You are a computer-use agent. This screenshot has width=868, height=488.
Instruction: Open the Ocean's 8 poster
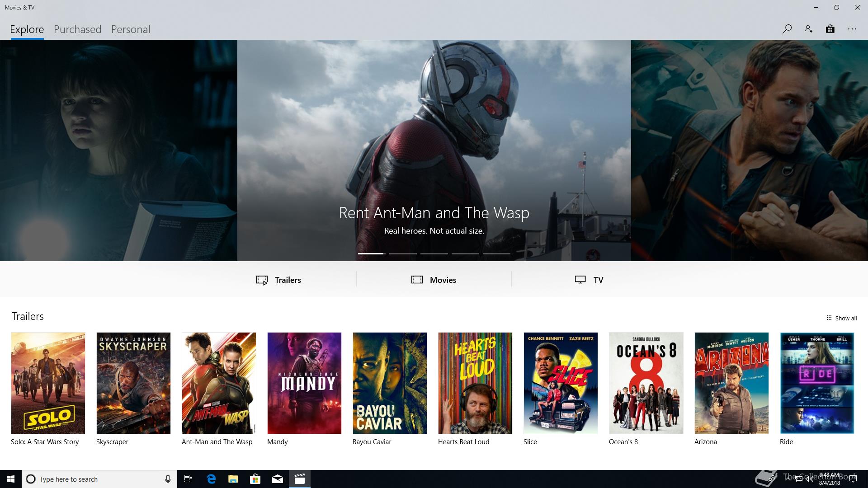pyautogui.click(x=646, y=383)
